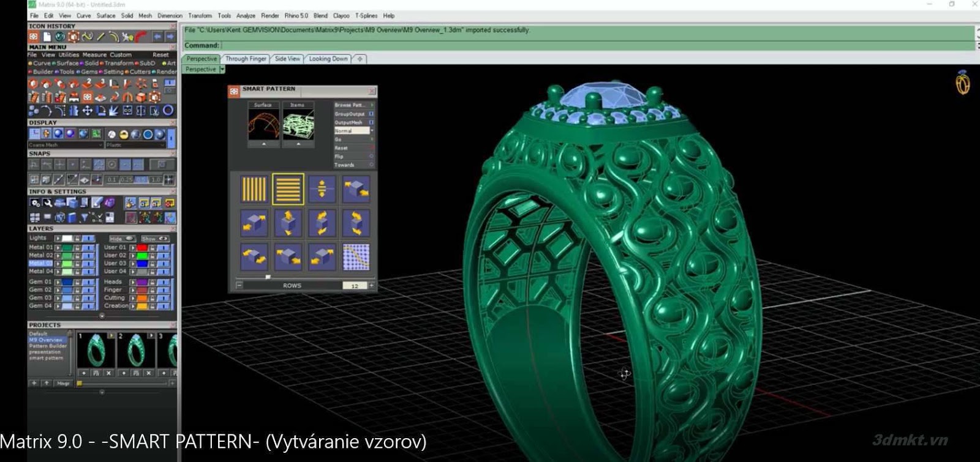The image size is (980, 462).
Task: Open the gear settings icon in Info & Settings
Action: (35, 203)
